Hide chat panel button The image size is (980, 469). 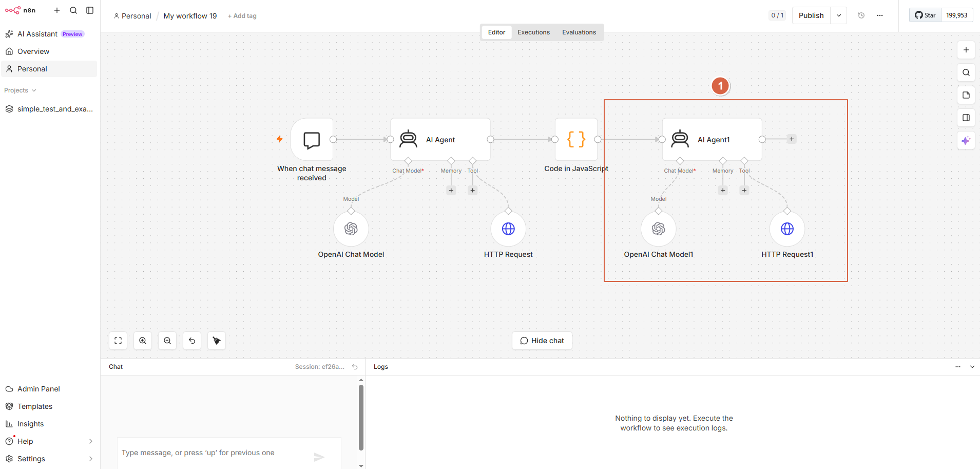(x=542, y=341)
